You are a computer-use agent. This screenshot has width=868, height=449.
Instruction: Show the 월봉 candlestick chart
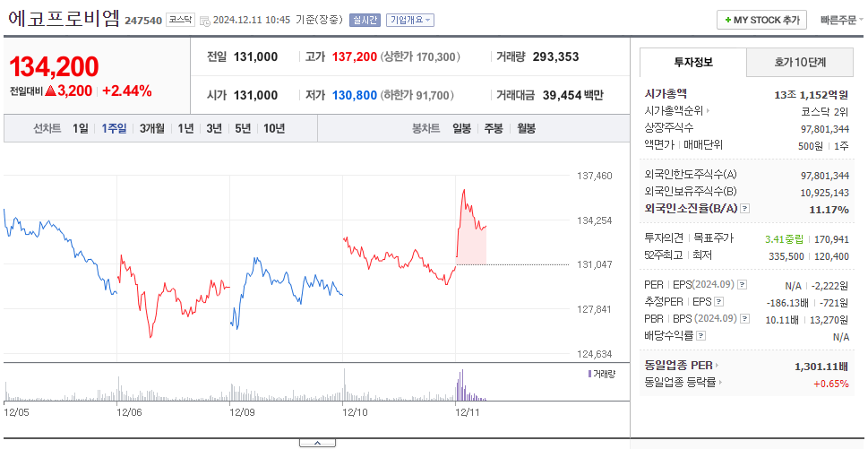[x=527, y=128]
